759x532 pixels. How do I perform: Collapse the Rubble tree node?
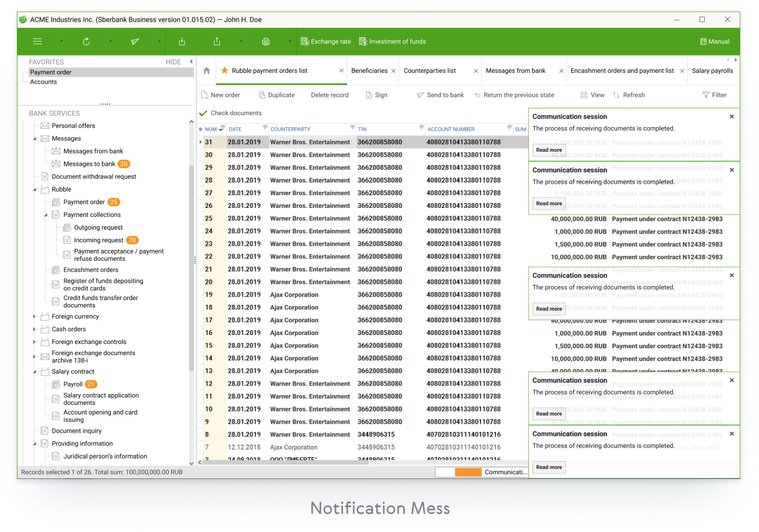(x=35, y=190)
